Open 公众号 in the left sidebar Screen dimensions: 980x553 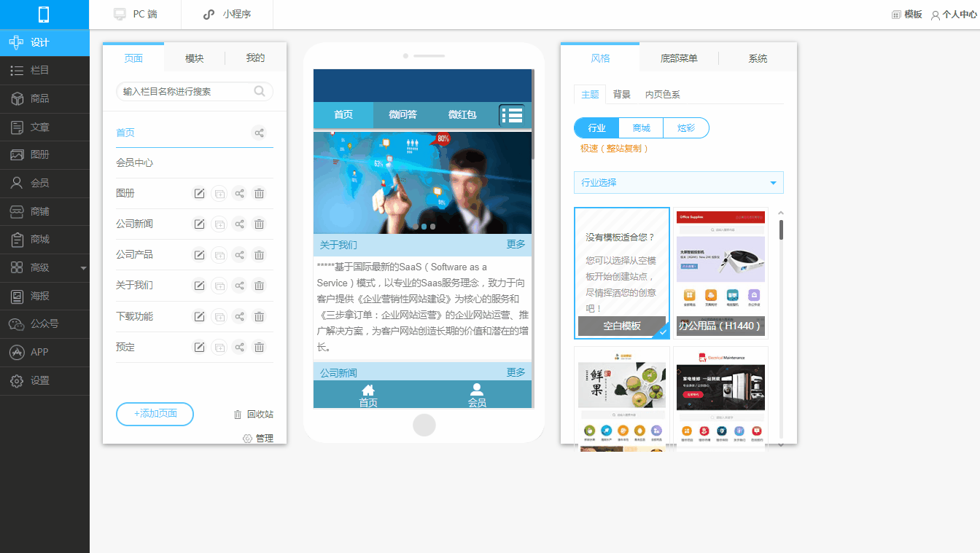coord(44,324)
